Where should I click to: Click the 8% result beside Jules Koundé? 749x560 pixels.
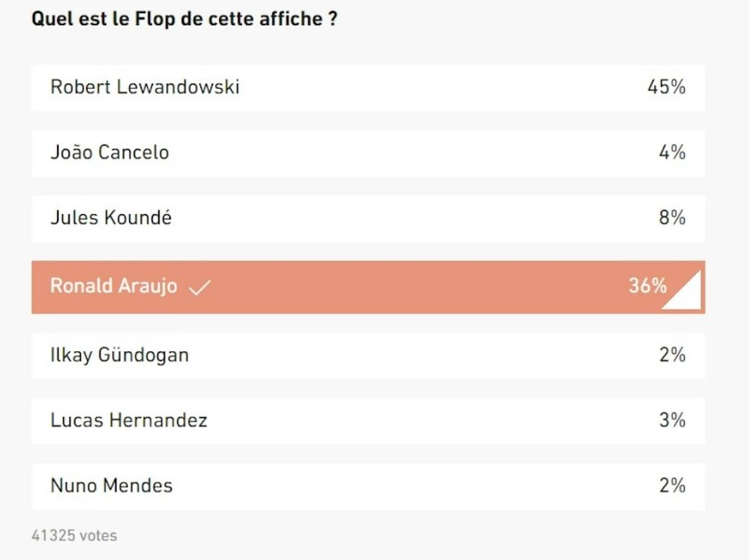pos(672,218)
